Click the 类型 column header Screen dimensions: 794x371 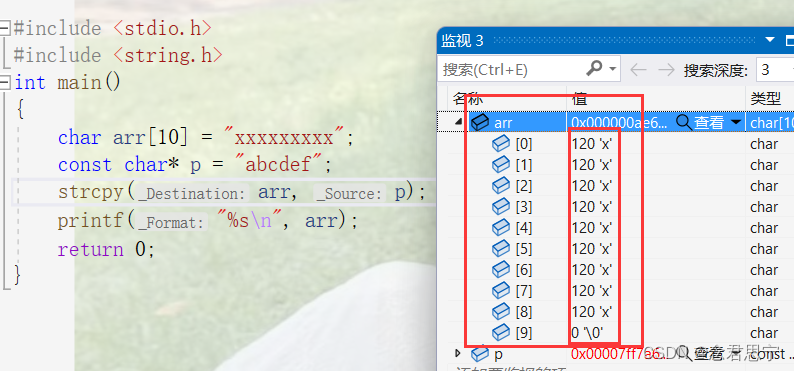coord(766,99)
